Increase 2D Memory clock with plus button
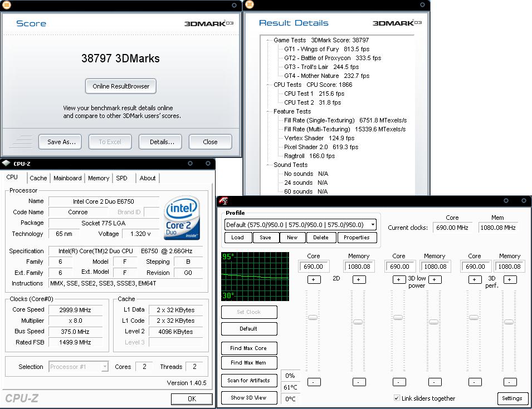532x409 pixels. click(359, 279)
